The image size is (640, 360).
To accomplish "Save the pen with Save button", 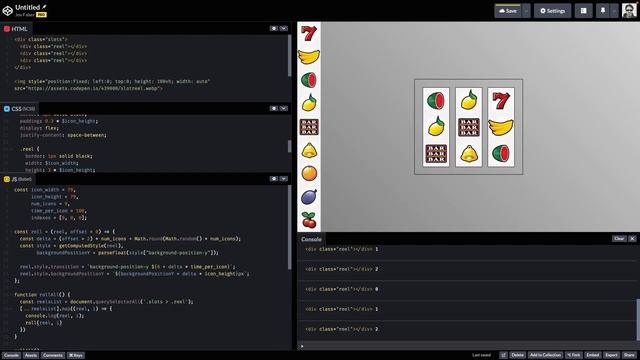I will (508, 11).
